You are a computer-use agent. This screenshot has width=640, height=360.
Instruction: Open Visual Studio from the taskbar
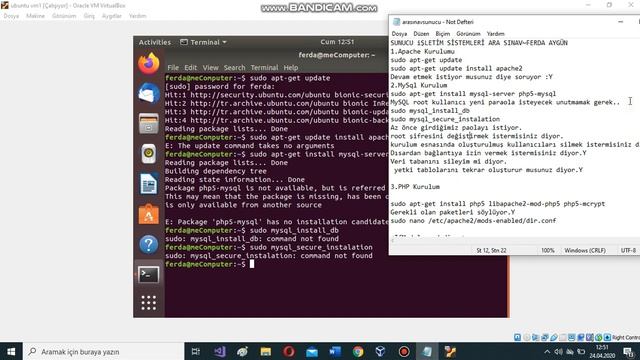point(220,351)
